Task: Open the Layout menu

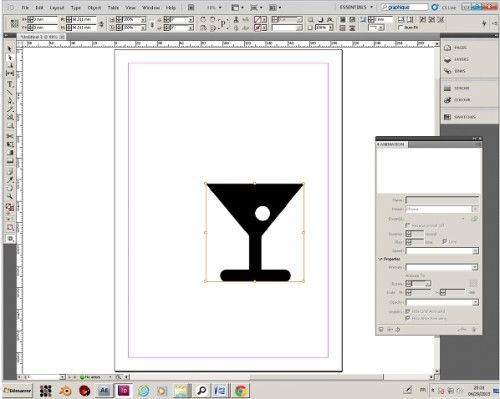Action: click(x=57, y=7)
